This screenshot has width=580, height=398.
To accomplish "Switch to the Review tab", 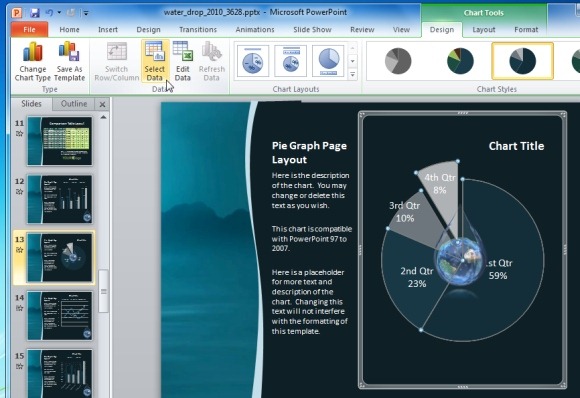I will point(362,30).
